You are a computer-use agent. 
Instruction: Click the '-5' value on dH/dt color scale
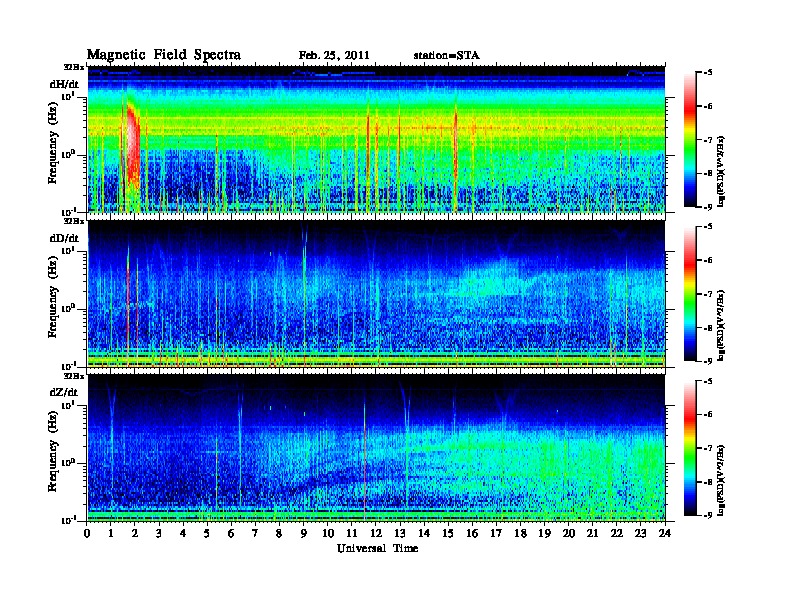coord(708,73)
